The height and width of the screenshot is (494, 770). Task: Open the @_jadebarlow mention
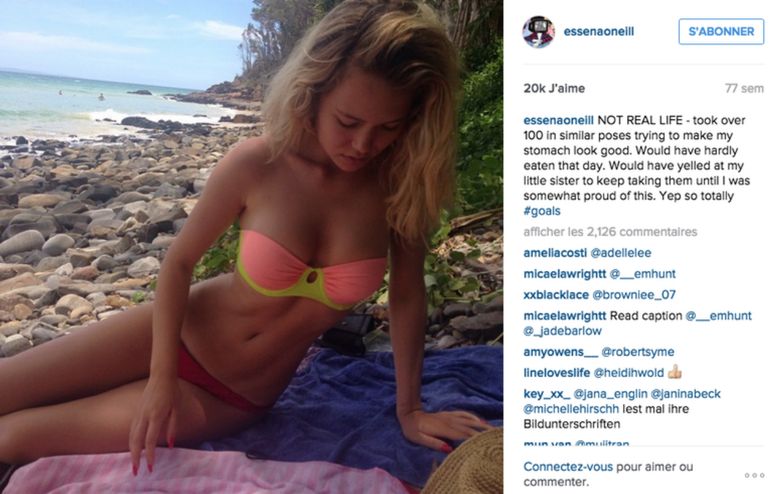pos(562,331)
